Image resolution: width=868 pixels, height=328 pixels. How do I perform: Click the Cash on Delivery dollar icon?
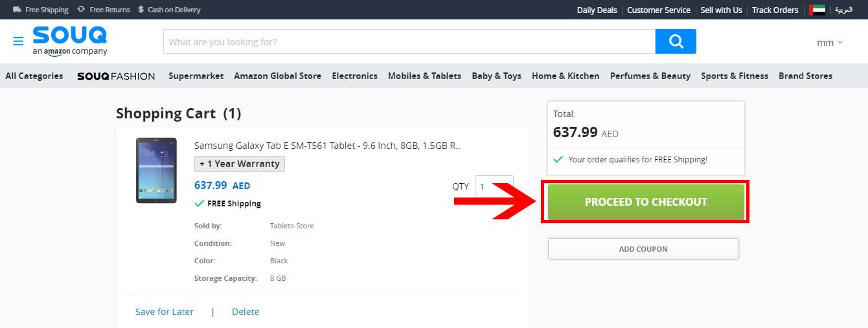click(141, 10)
